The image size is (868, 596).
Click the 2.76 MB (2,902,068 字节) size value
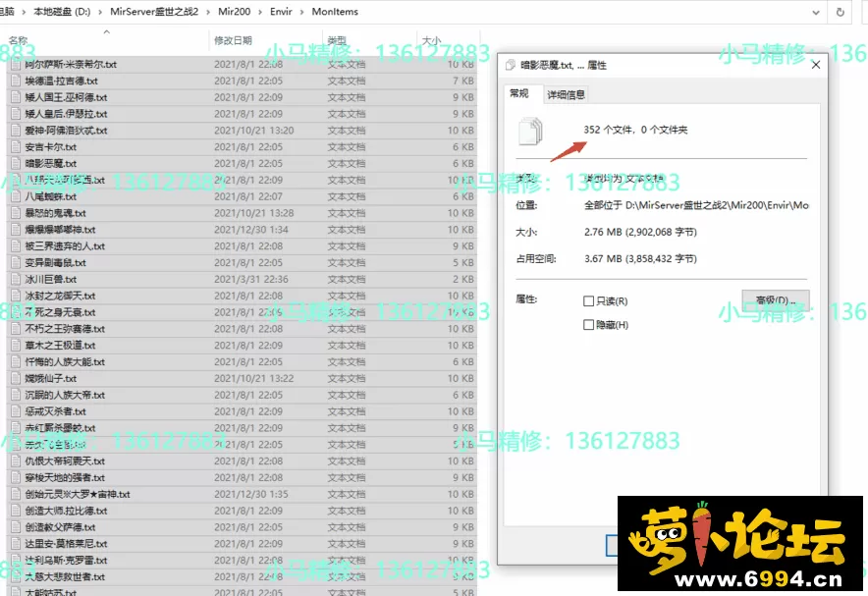[x=640, y=232]
